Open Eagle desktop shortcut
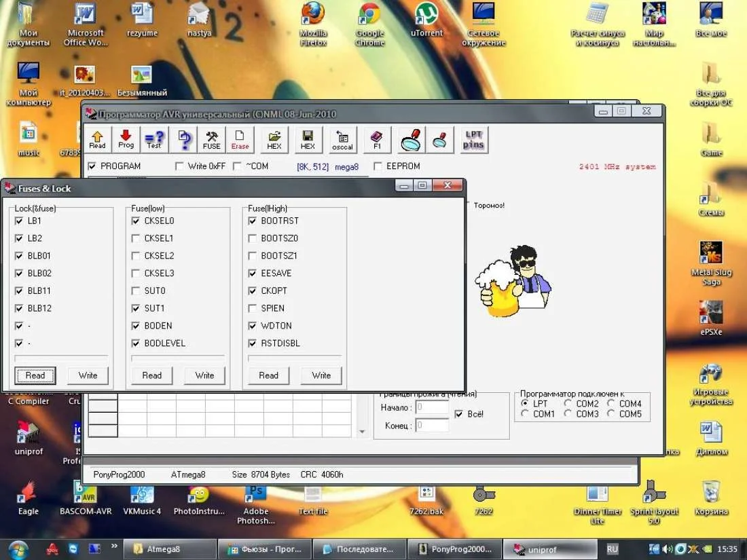 (x=28, y=498)
